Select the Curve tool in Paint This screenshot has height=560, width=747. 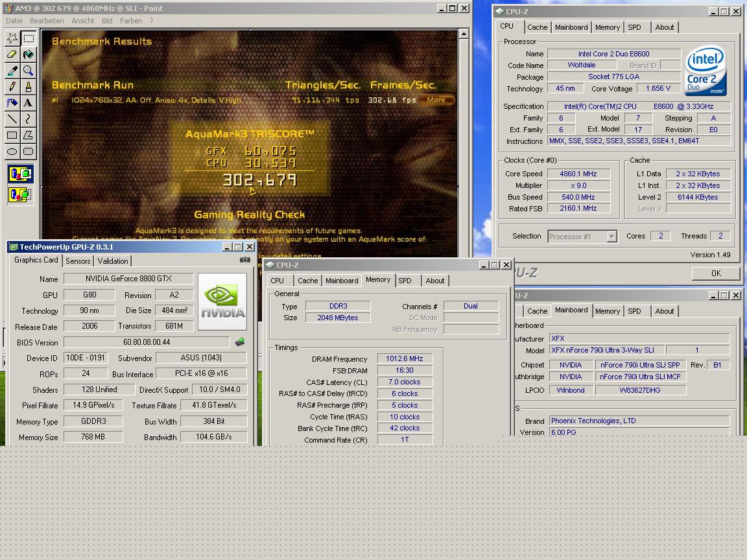click(x=29, y=119)
